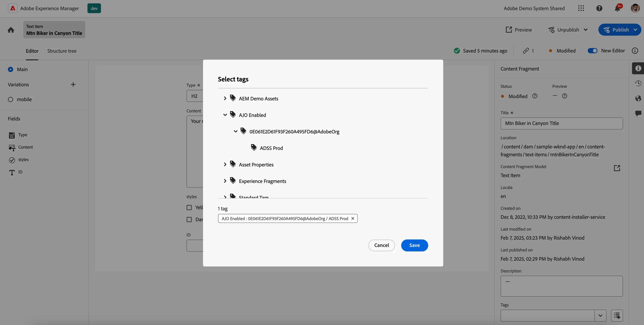Open the Unpublish dropdown arrow
This screenshot has width=644, height=325.
click(585, 30)
